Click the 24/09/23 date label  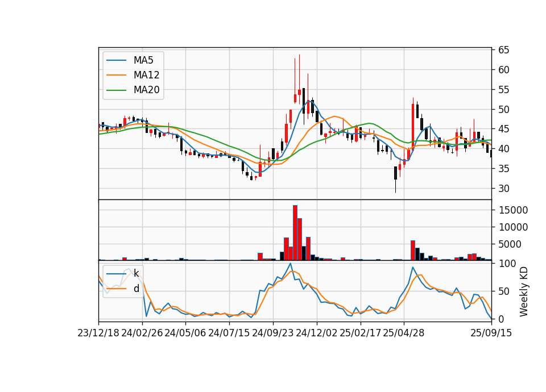pyautogui.click(x=272, y=333)
